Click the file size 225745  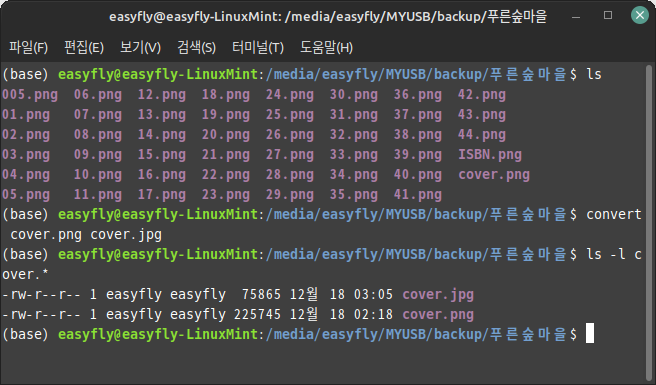257,315
